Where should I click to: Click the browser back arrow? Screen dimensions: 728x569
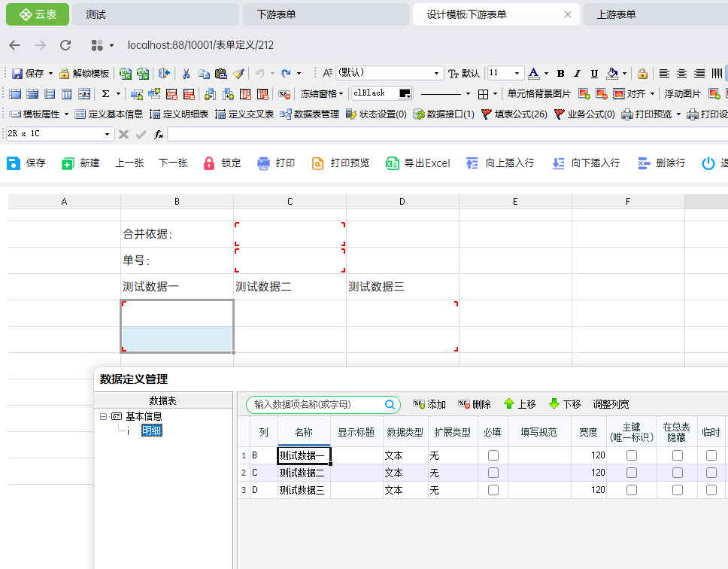click(x=15, y=45)
